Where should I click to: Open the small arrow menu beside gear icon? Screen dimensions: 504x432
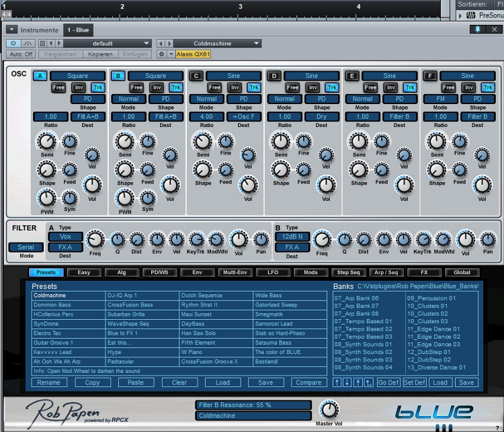click(x=171, y=54)
